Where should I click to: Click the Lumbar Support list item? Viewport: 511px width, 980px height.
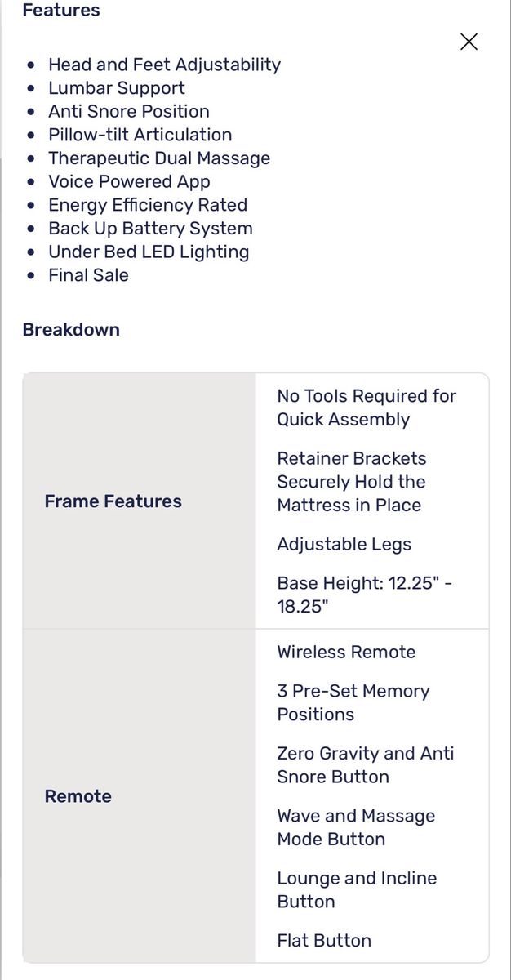(117, 88)
